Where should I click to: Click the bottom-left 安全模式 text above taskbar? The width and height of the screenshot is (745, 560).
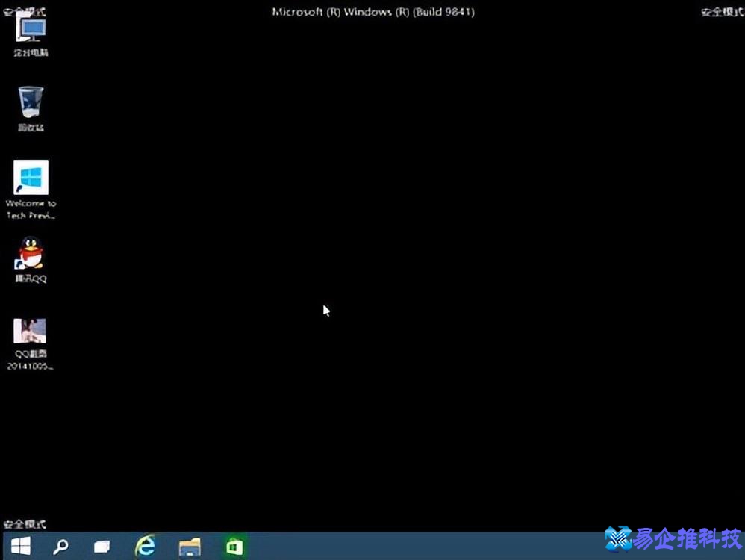pos(25,524)
